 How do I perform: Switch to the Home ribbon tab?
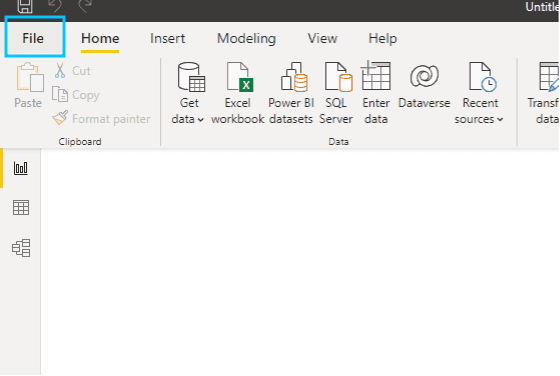click(100, 39)
